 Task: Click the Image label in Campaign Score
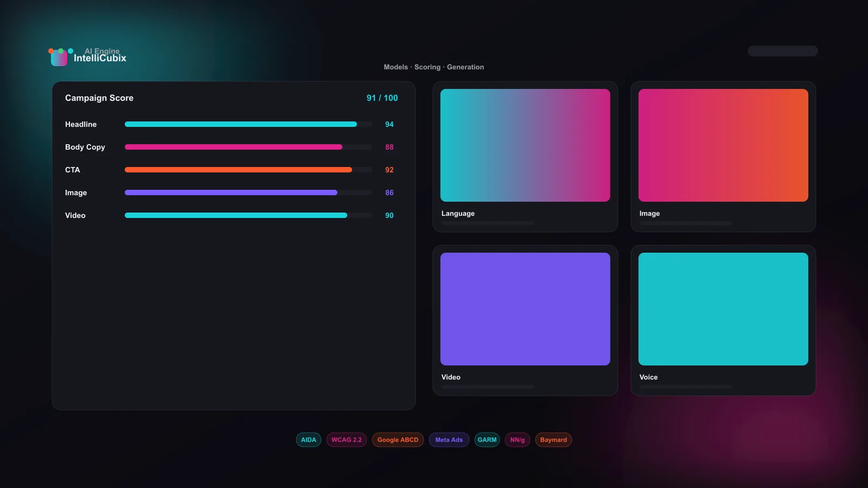(76, 192)
